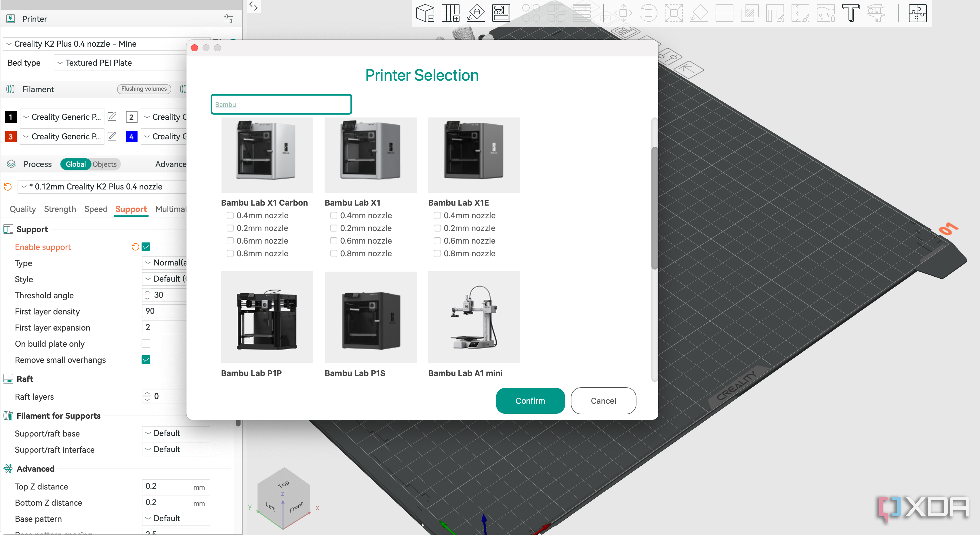Click the Flushing volumes button

click(x=144, y=89)
